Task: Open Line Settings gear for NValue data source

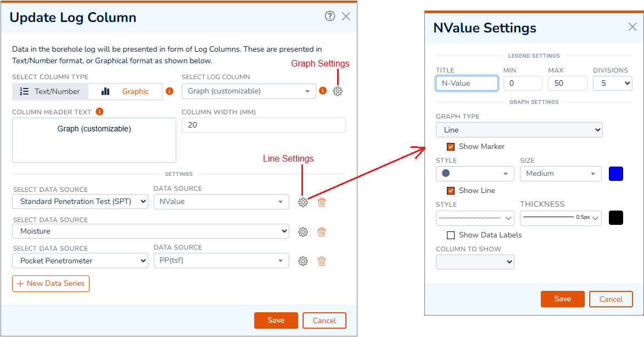Action: pyautogui.click(x=303, y=202)
